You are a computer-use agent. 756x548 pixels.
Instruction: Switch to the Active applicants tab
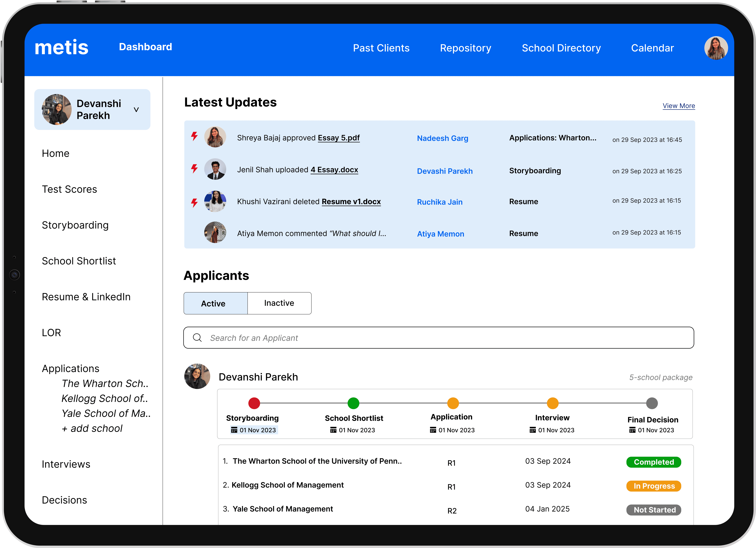[216, 303]
